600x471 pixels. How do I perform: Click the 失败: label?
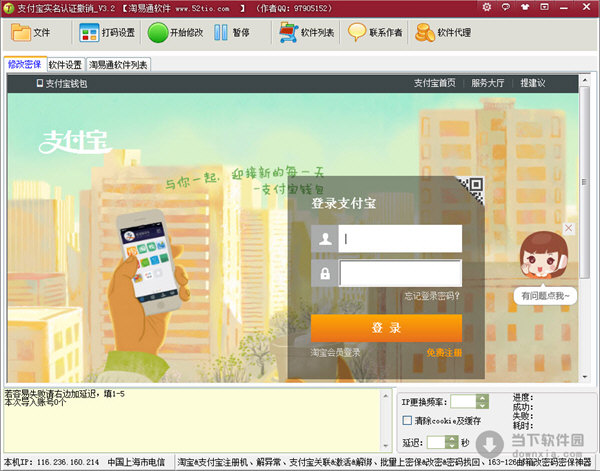click(x=523, y=416)
